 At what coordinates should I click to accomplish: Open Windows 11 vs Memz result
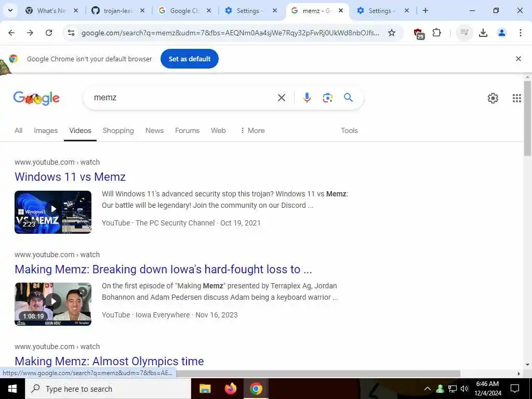coord(70,177)
